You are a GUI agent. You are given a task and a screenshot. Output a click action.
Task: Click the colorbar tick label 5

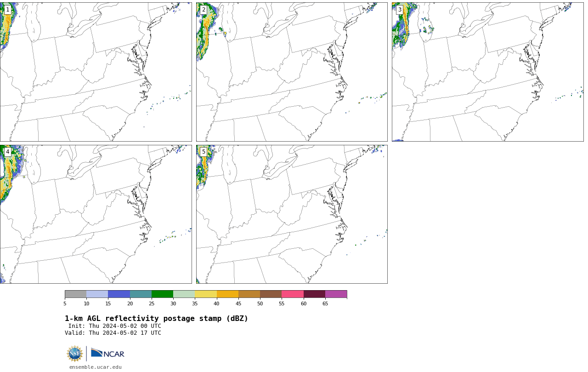coord(65,303)
